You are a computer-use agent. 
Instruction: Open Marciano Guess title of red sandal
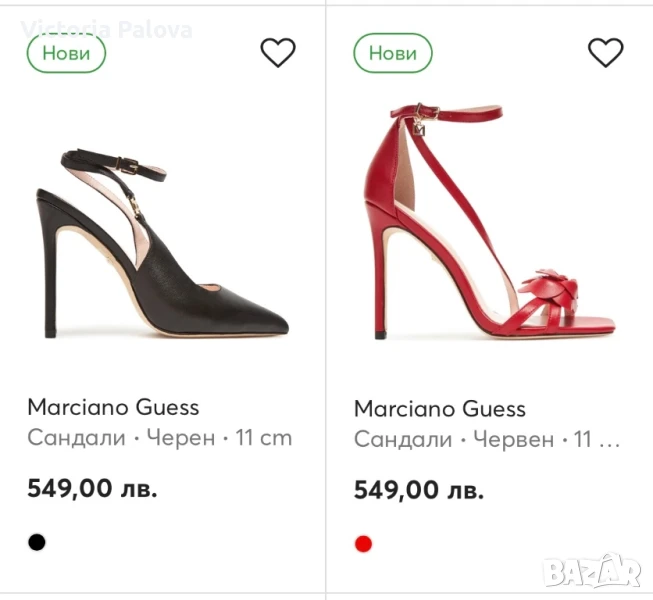point(440,408)
